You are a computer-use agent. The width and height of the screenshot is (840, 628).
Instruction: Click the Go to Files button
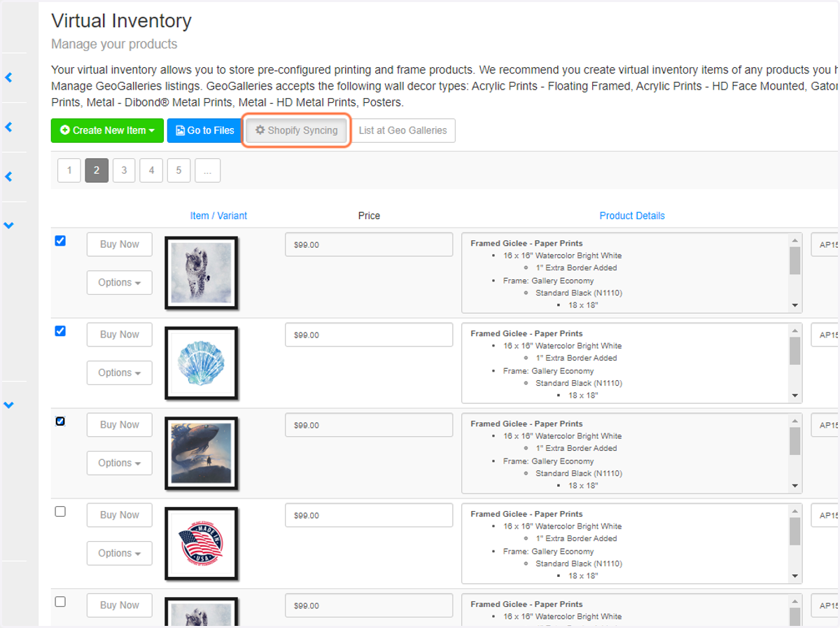click(204, 130)
